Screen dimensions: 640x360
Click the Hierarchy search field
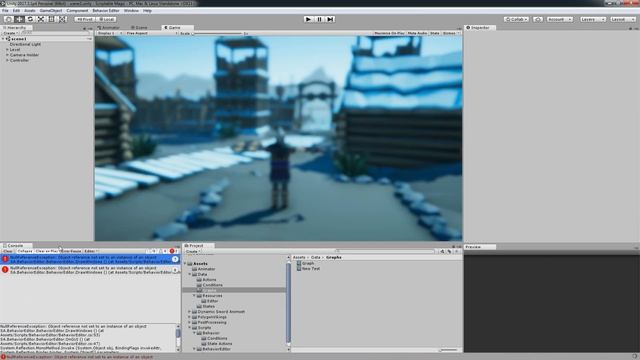[55, 33]
